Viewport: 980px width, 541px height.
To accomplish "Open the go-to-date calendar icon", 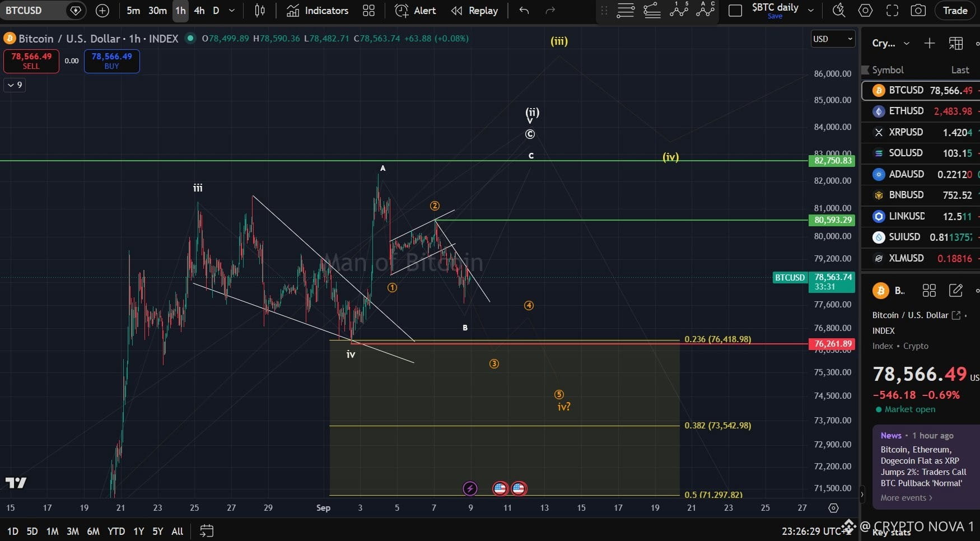I will coord(207,531).
